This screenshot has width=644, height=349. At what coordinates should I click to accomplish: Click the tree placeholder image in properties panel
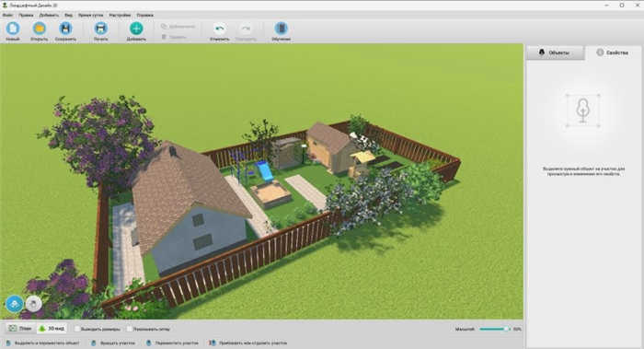coord(582,111)
